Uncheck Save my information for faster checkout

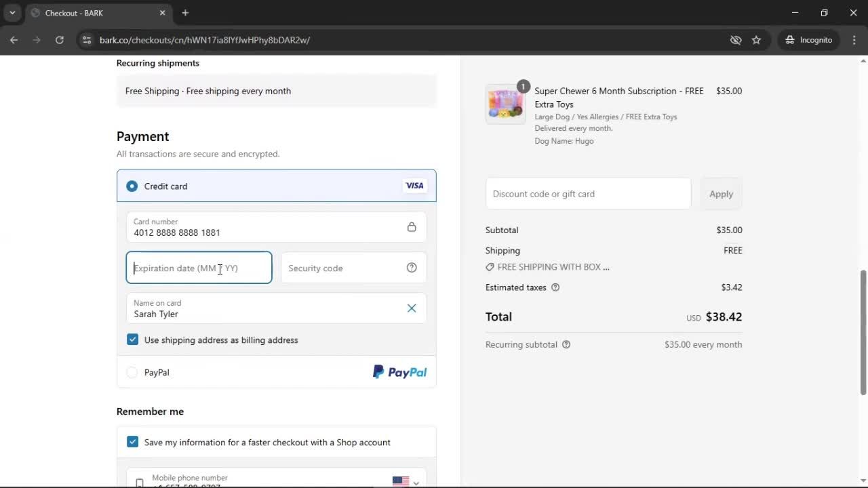coord(133,442)
